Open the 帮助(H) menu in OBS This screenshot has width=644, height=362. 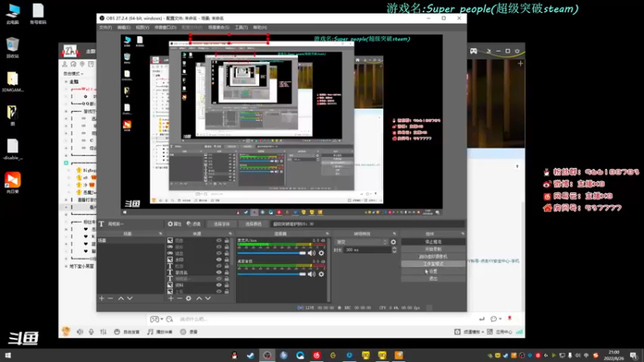pyautogui.click(x=260, y=27)
